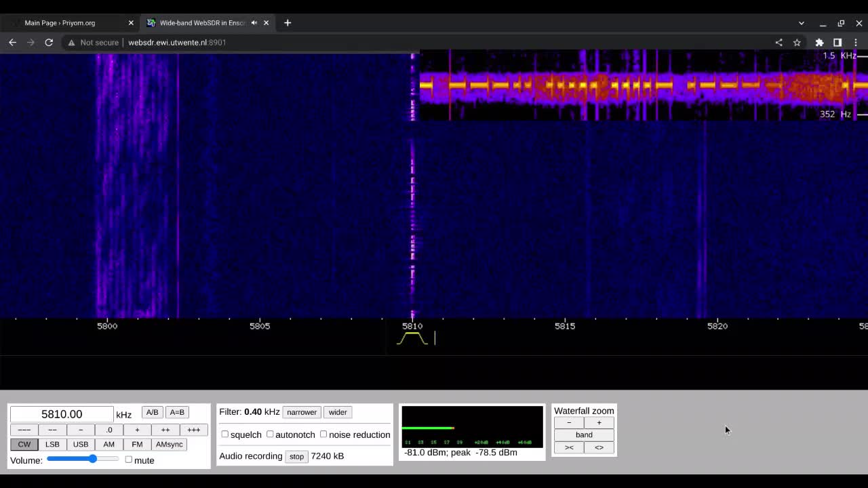Click 5815 on the frequency scale
The image size is (868, 488).
(565, 326)
